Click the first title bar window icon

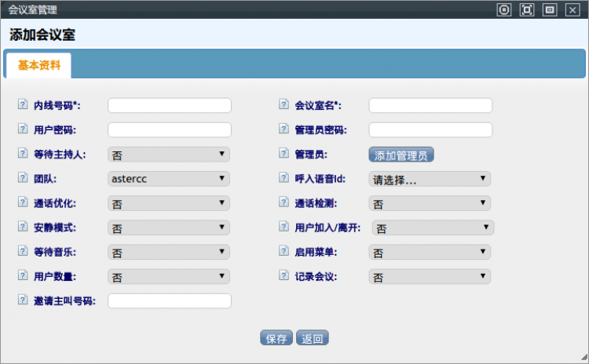click(x=504, y=9)
